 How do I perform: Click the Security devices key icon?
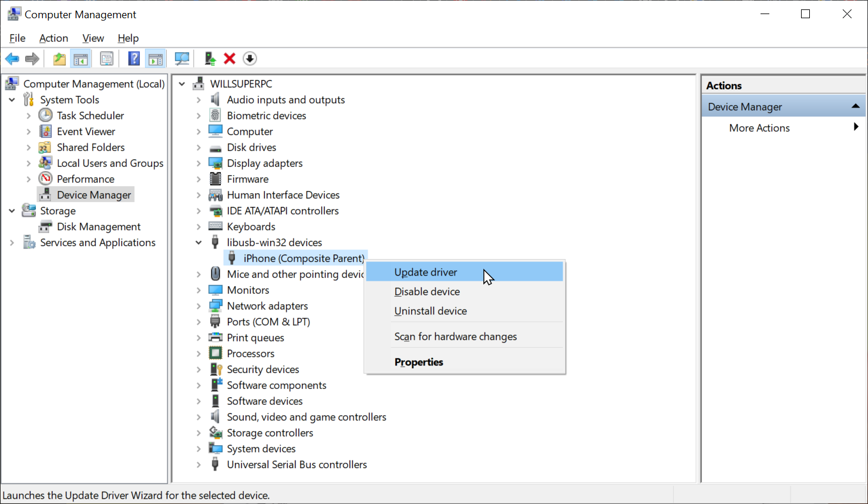click(x=216, y=369)
